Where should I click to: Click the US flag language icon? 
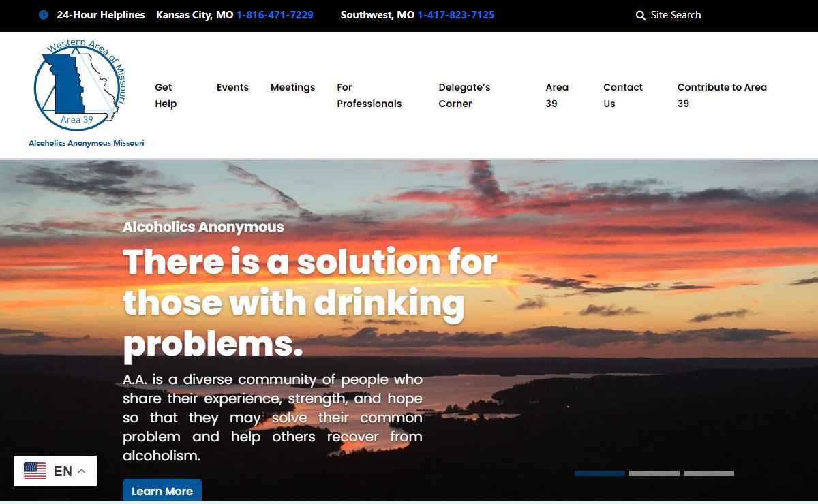[x=35, y=471]
